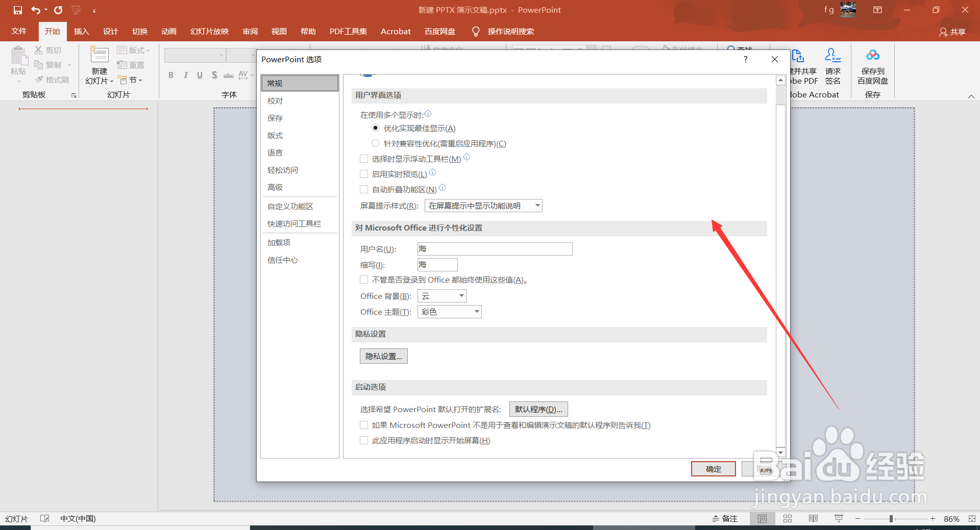
Task: Select 优化实现最佳显示 radio button
Action: tap(375, 128)
